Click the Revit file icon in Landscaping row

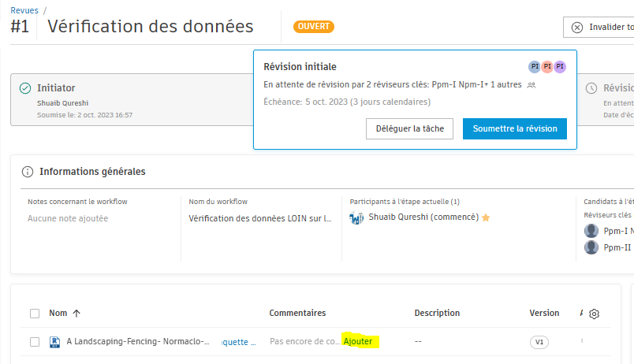coord(54,342)
